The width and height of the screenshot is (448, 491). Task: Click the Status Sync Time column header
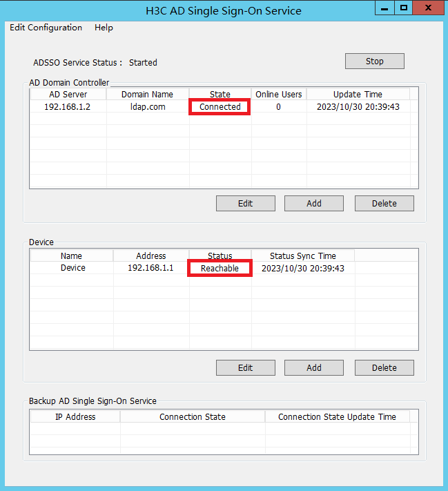(303, 256)
